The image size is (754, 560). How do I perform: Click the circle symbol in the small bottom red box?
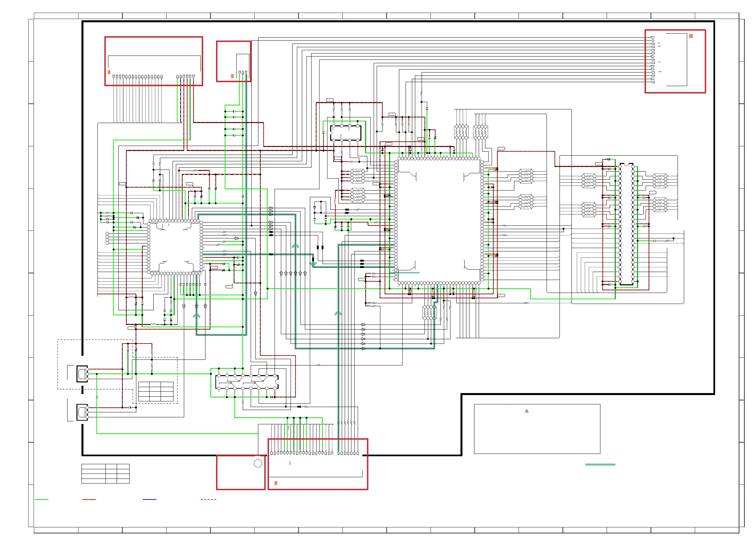(x=258, y=463)
